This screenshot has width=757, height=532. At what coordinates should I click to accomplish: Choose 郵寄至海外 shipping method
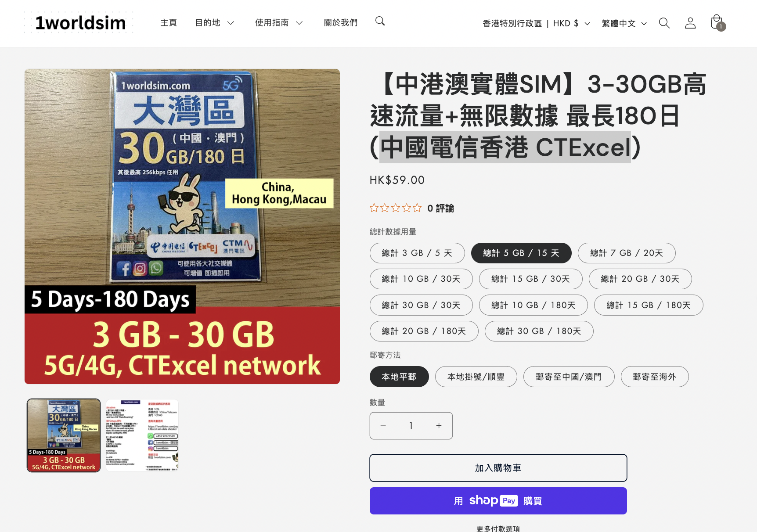pos(655,377)
